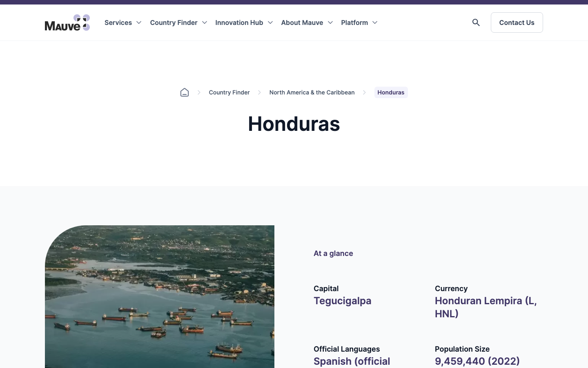
Task: Expand the About Mauve chevron
Action: click(330, 22)
